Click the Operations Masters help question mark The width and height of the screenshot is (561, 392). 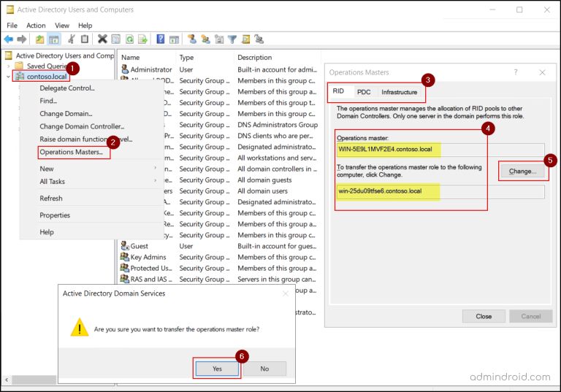[516, 72]
